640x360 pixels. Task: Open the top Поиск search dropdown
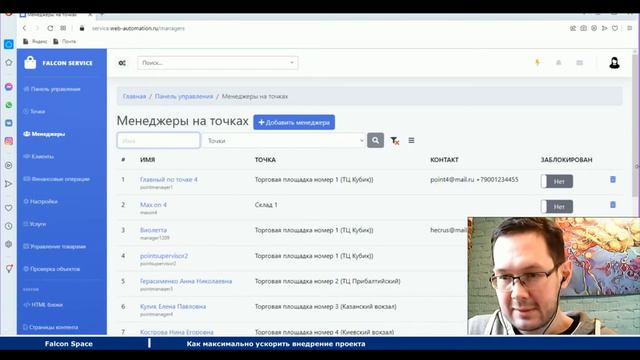tap(218, 63)
